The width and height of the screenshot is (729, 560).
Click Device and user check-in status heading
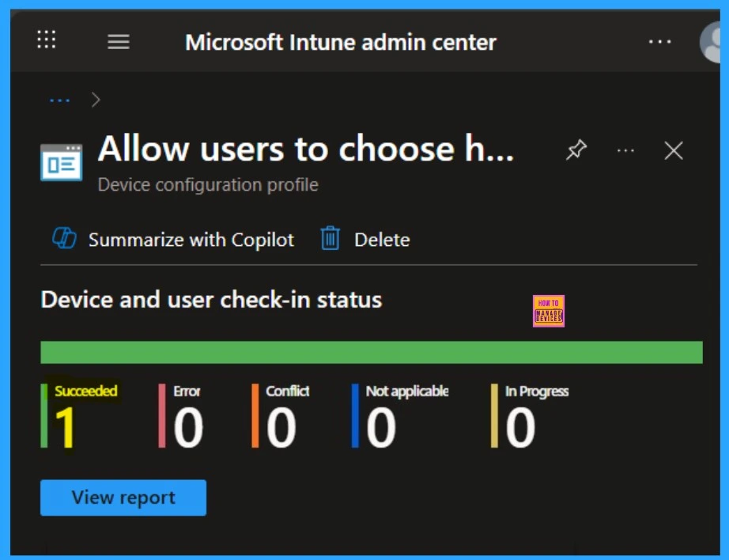212,300
